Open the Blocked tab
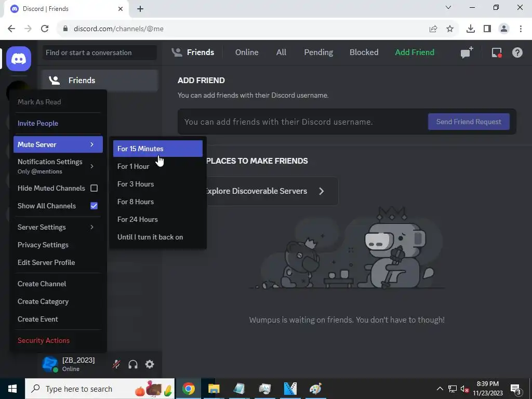532x399 pixels. (364, 52)
